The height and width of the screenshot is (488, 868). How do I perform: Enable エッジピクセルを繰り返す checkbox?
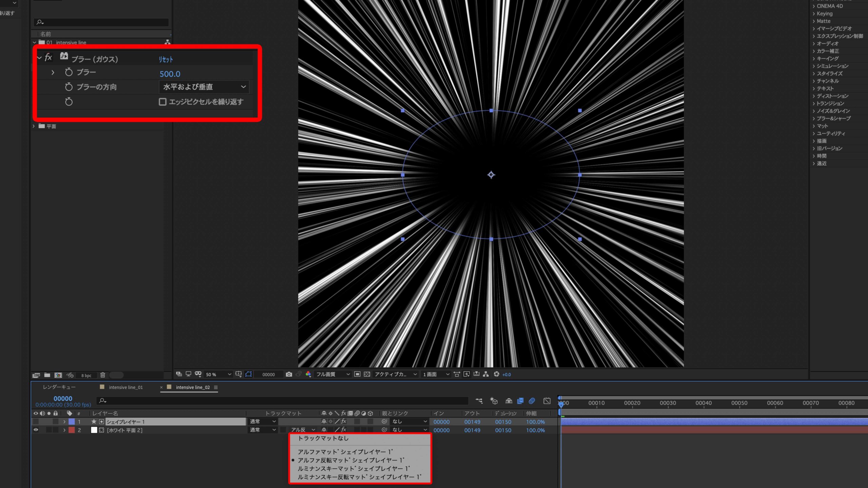click(162, 102)
